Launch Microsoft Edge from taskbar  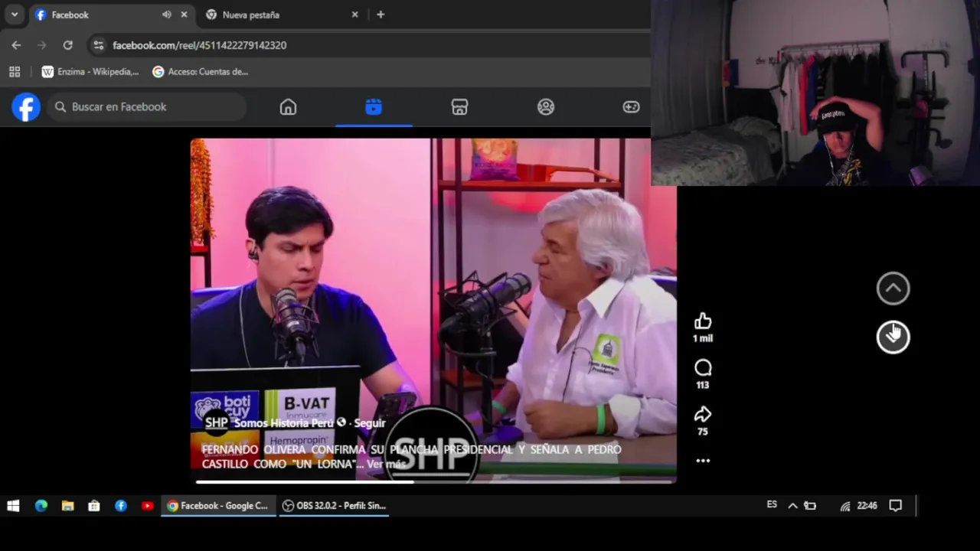click(x=41, y=506)
